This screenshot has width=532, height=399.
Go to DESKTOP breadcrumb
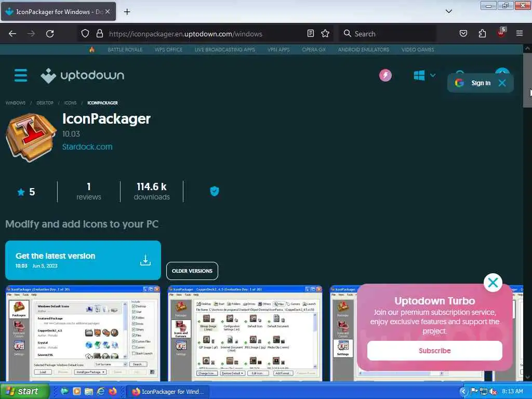click(x=45, y=103)
